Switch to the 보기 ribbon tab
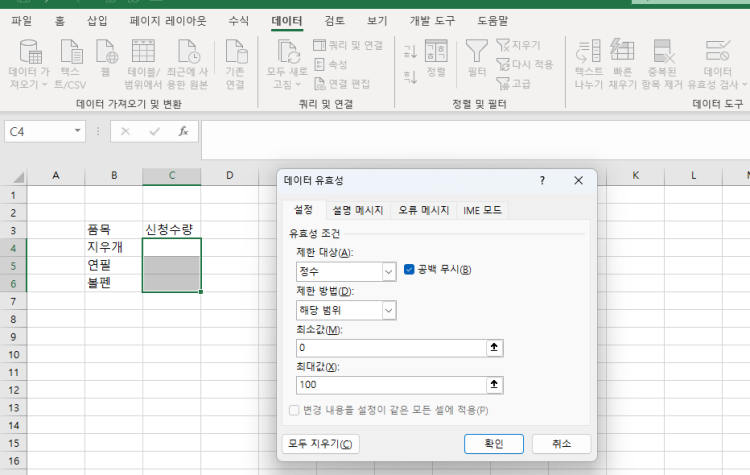750x475 pixels. click(377, 21)
